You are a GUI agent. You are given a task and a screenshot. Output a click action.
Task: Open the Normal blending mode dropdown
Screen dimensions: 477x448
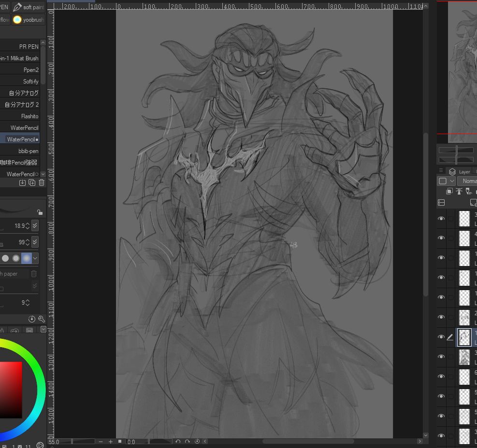point(467,181)
